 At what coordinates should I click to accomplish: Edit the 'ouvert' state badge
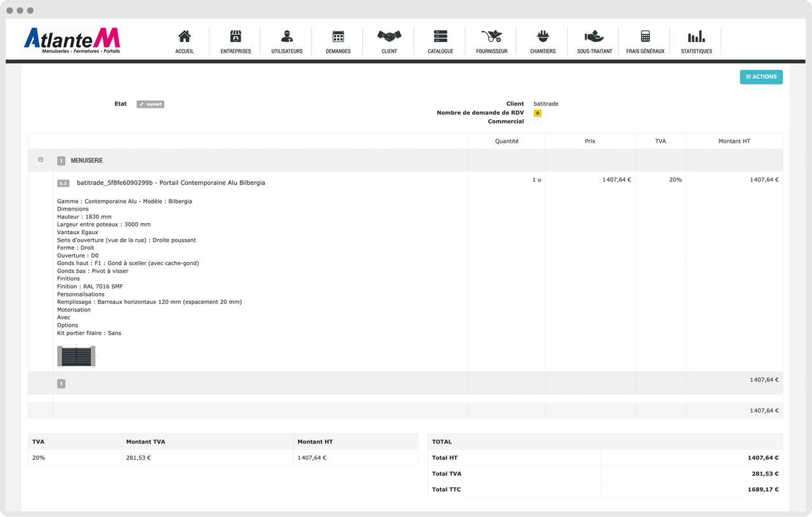coord(150,104)
